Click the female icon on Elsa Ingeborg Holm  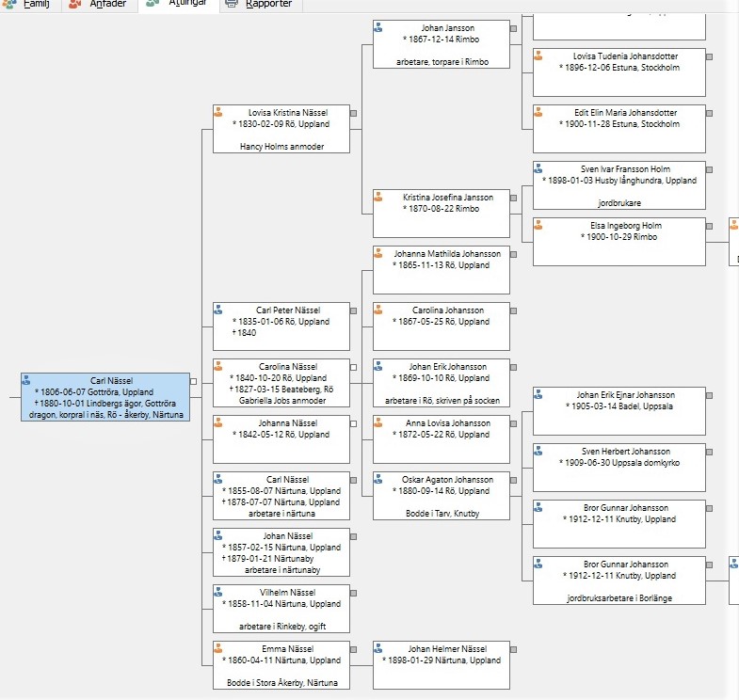pyautogui.click(x=538, y=225)
